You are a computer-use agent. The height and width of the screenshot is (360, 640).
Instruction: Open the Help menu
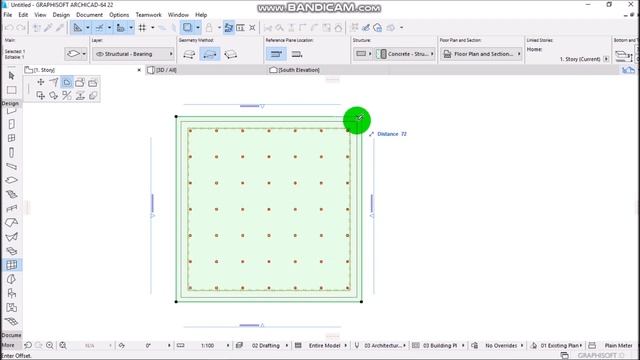tap(201, 15)
